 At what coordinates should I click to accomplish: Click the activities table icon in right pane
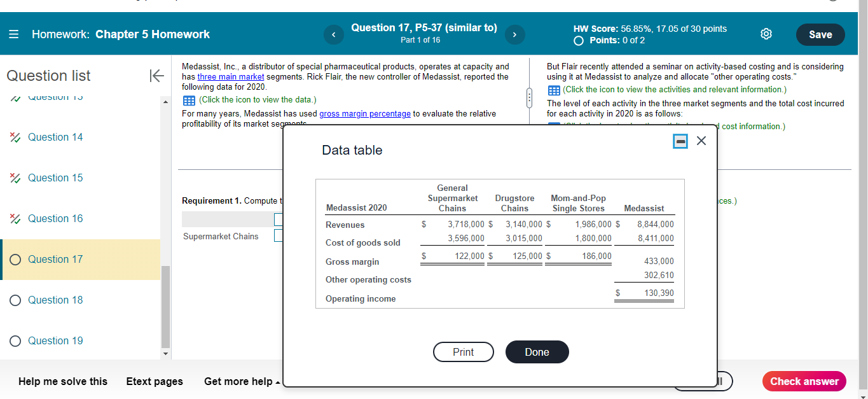point(553,90)
